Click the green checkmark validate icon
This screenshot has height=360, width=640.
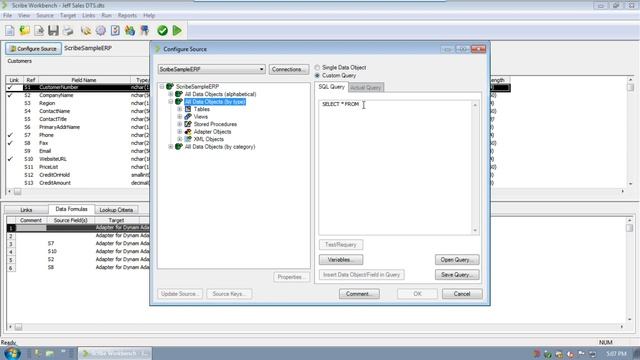click(162, 31)
